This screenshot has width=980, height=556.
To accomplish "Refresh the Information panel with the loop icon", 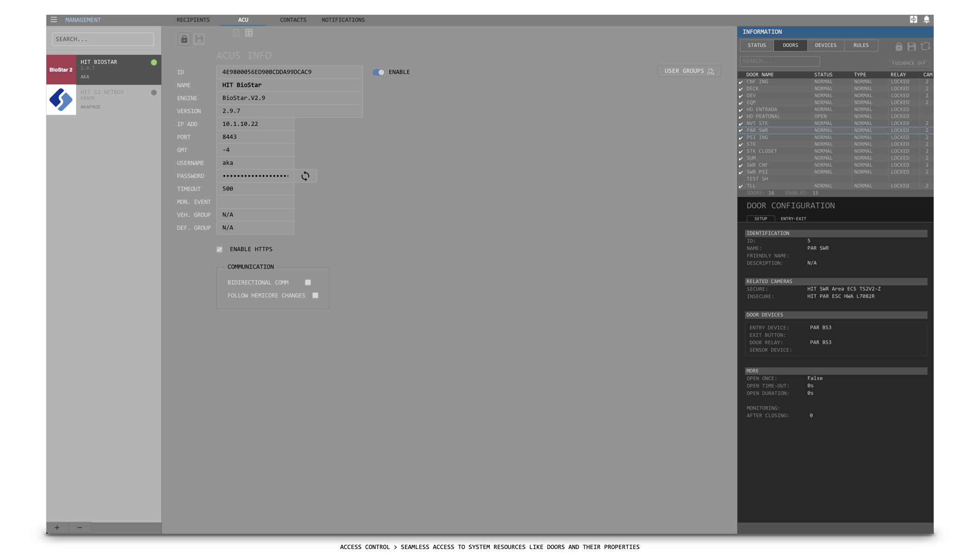I will (926, 46).
